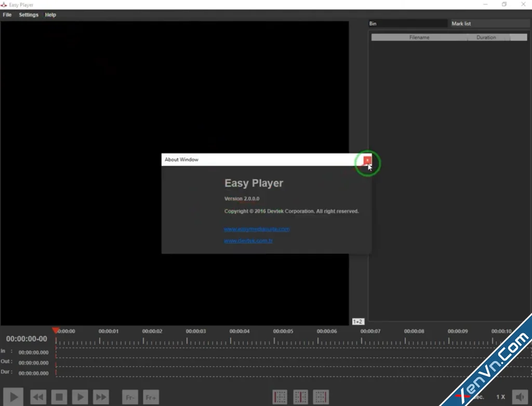Image resolution: width=532 pixels, height=406 pixels.
Task: Open the Settings menu
Action: [x=29, y=15]
